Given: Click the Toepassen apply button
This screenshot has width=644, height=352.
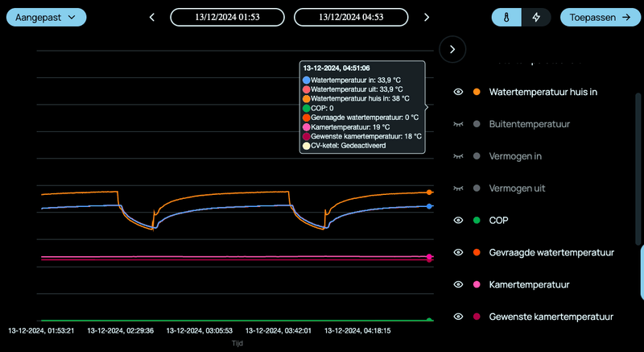Looking at the screenshot, I should click(x=600, y=17).
